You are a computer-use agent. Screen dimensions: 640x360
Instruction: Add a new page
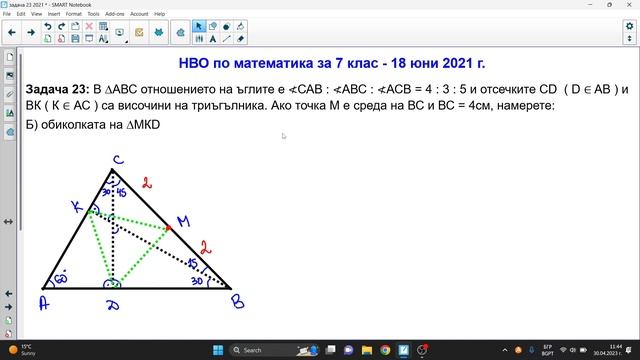tap(48, 39)
